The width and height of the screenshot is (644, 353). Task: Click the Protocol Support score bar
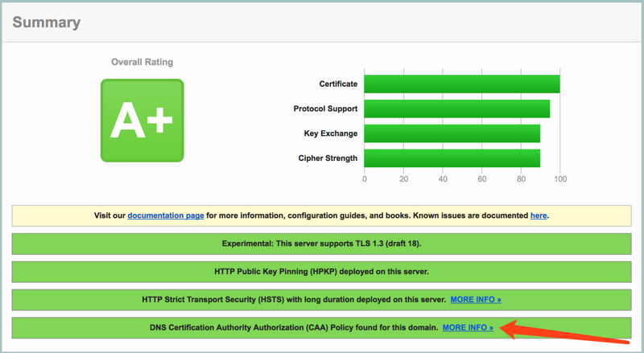[x=456, y=109]
